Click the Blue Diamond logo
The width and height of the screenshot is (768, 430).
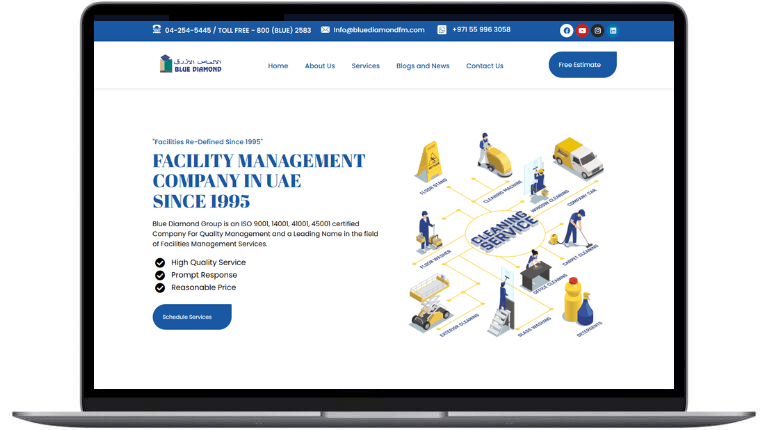click(191, 64)
